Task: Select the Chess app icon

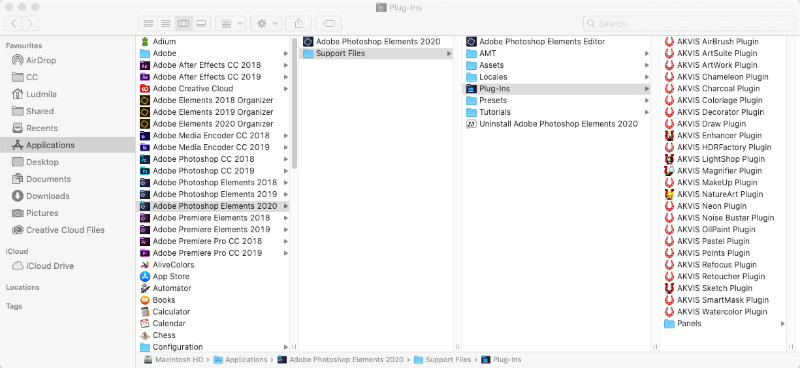Action: (144, 335)
